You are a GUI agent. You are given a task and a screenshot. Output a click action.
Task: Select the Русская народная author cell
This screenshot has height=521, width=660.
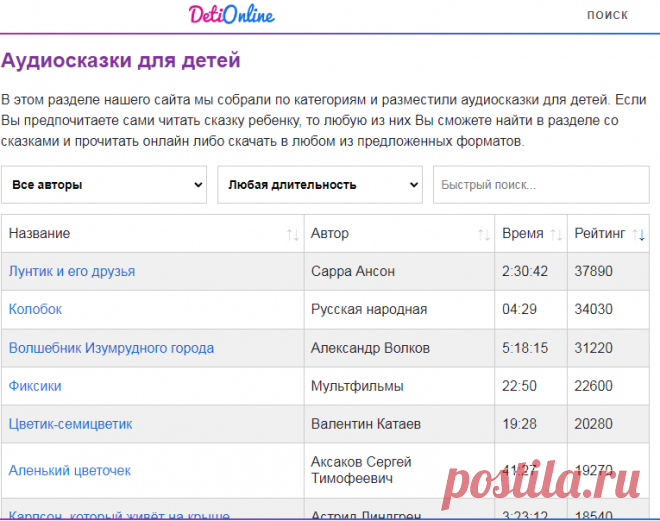[399, 309]
